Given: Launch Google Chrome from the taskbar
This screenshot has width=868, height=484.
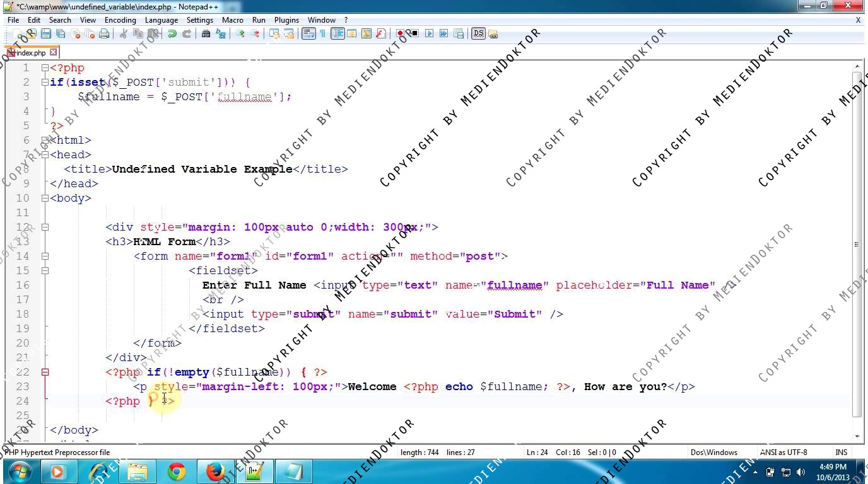Looking at the screenshot, I should coord(177,471).
